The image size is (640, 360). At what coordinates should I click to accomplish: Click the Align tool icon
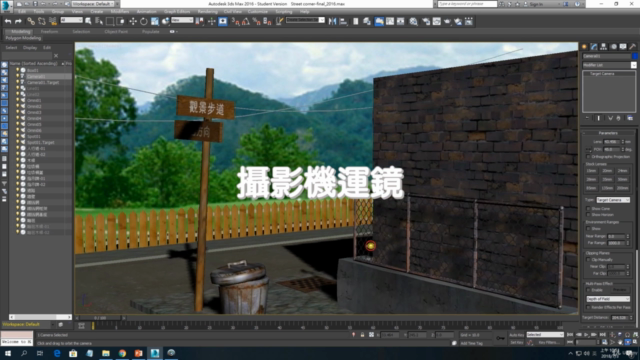[x=343, y=21]
